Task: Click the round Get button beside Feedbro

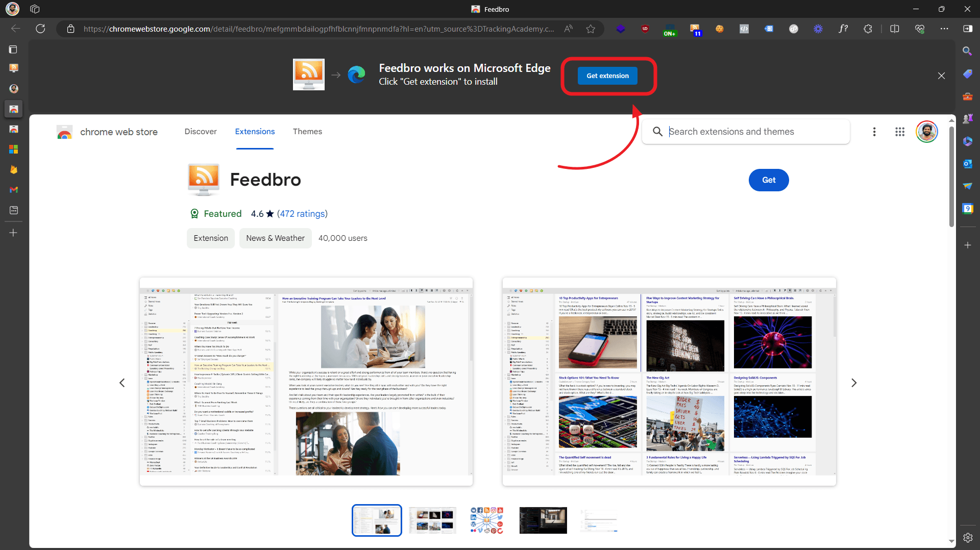Action: [769, 180]
